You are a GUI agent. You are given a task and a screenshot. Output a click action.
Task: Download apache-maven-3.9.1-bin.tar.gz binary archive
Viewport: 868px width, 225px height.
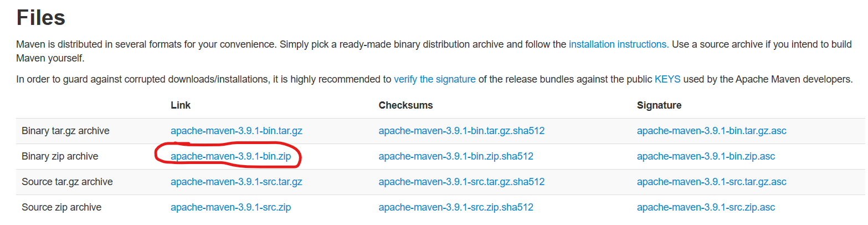point(236,131)
